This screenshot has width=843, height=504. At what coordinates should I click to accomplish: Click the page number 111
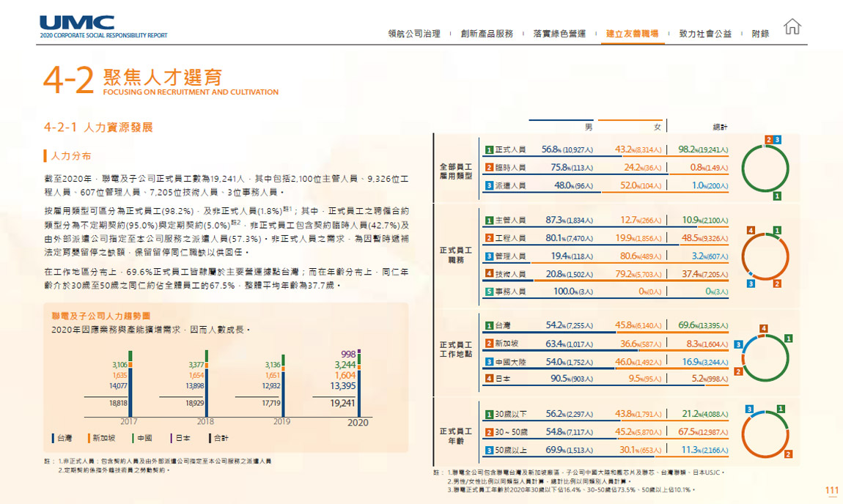831,491
